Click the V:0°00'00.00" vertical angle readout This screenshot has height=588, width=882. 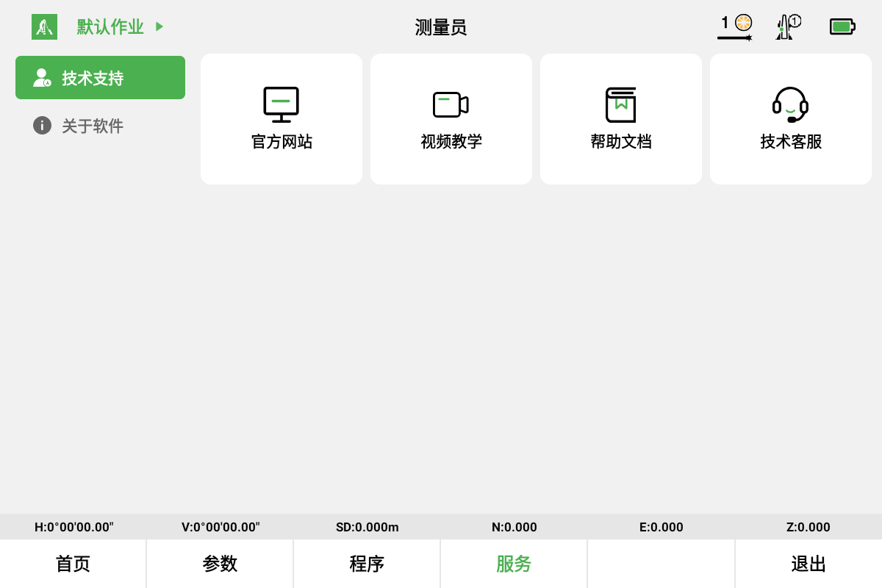coord(220,527)
